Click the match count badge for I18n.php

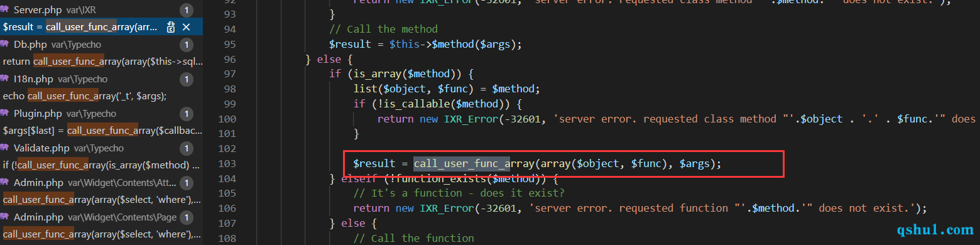point(186,79)
